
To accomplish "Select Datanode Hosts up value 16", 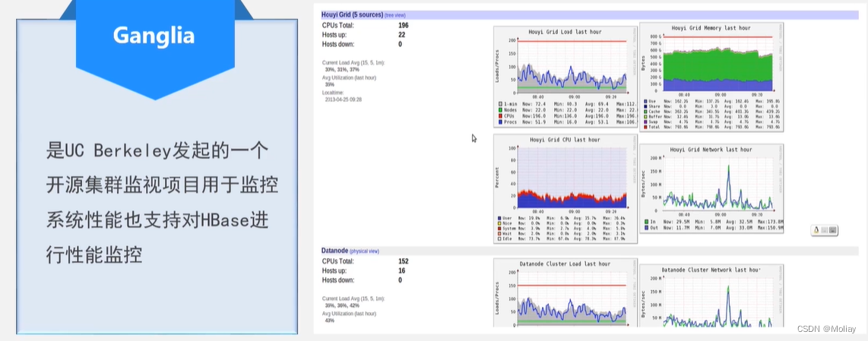I will [x=401, y=270].
